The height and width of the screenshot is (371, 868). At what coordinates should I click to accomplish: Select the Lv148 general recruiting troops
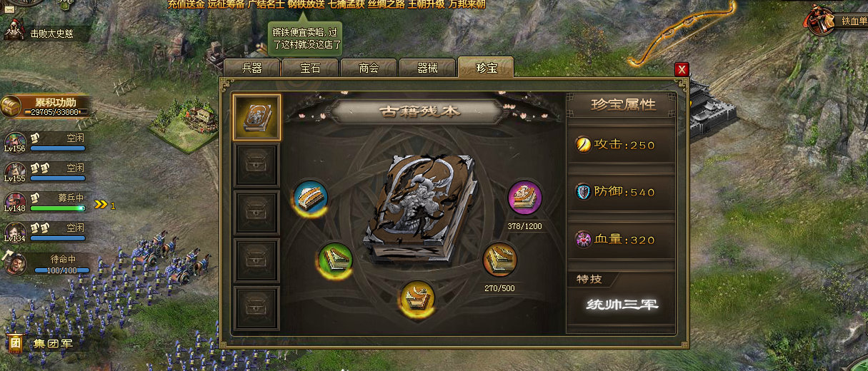[14, 202]
